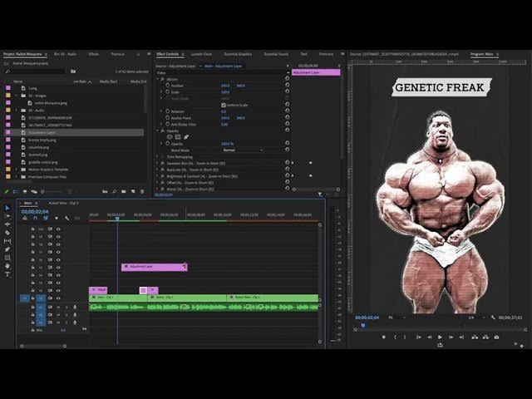Select the Type tool
The image size is (532, 399).
(x=7, y=274)
